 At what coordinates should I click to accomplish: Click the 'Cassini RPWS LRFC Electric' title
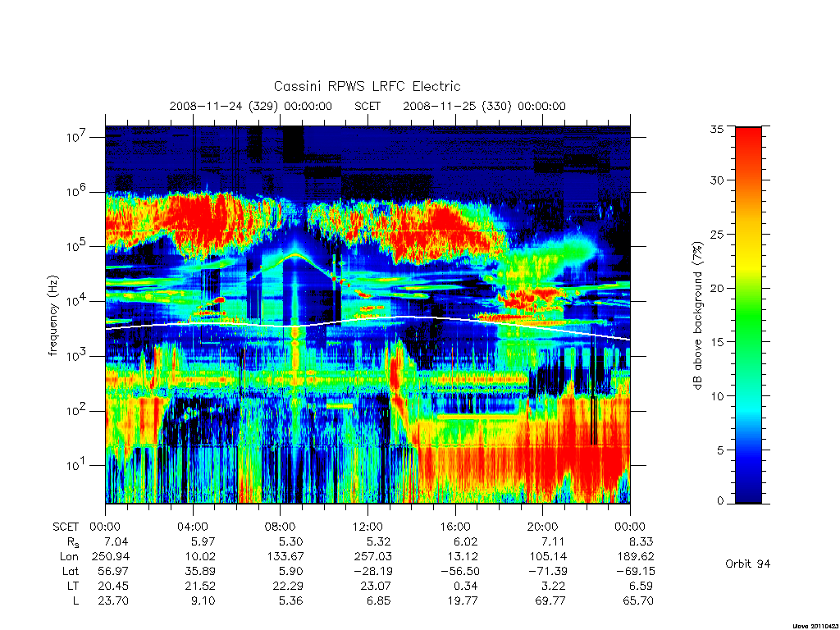coord(367,86)
